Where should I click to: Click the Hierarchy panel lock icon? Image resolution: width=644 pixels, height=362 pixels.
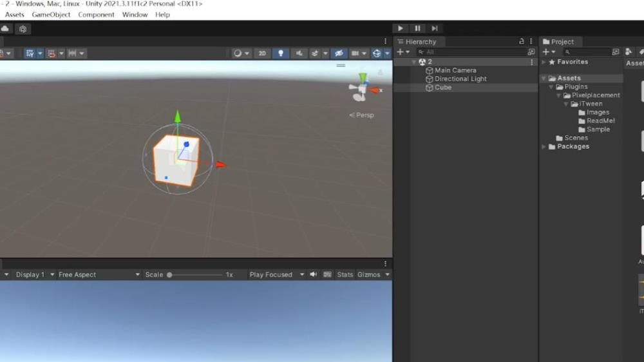tap(522, 42)
